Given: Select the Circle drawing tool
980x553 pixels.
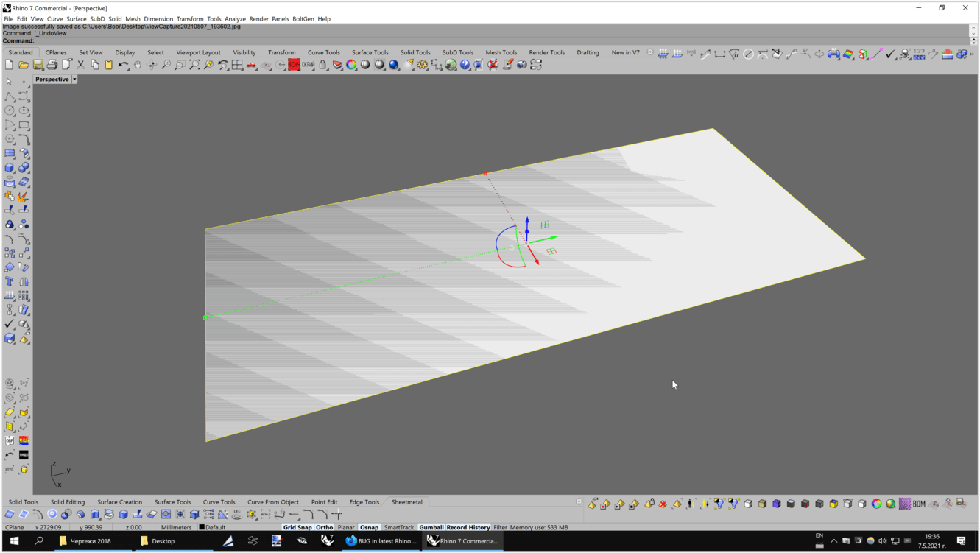Looking at the screenshot, I should point(10,110).
